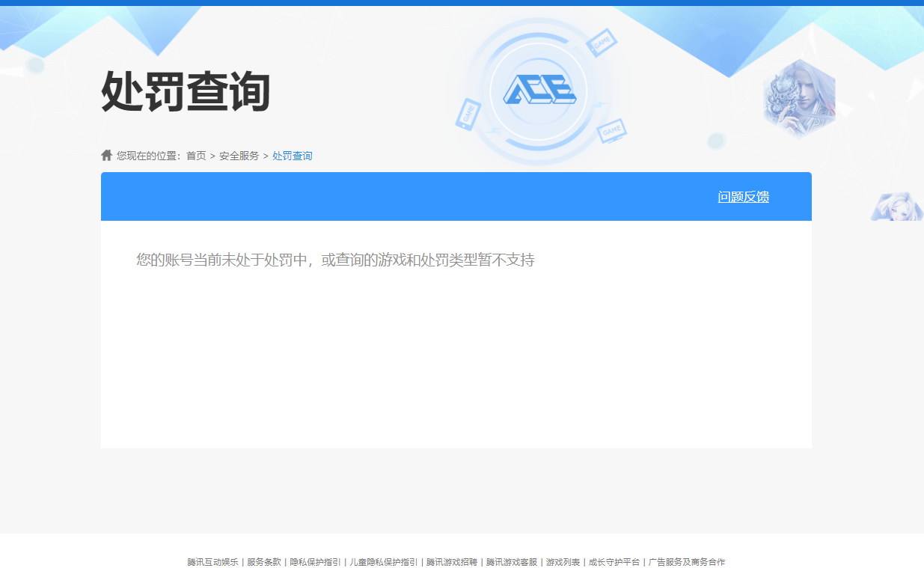Select the 处罚查询 breadcrumb entry
Image resolution: width=924 pixels, height=568 pixels.
(291, 155)
